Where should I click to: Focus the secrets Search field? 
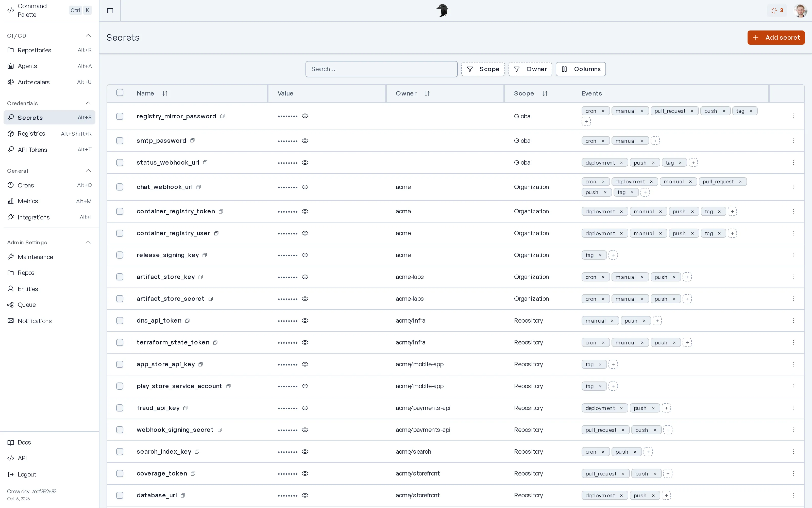click(381, 69)
